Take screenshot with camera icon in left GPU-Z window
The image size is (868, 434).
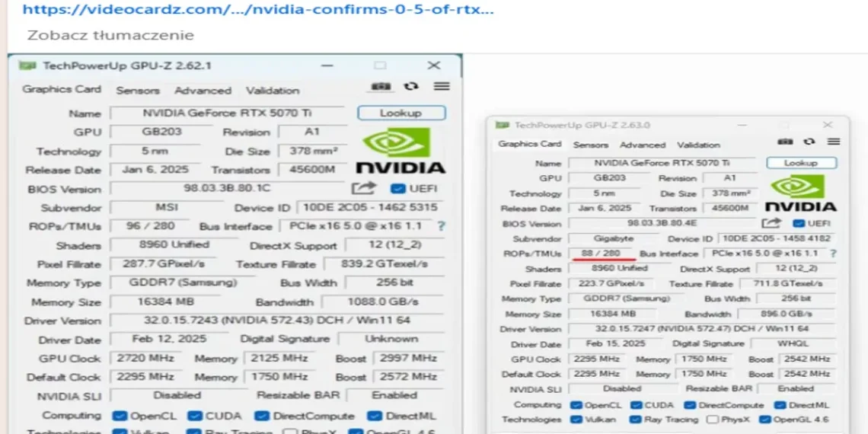(381, 86)
